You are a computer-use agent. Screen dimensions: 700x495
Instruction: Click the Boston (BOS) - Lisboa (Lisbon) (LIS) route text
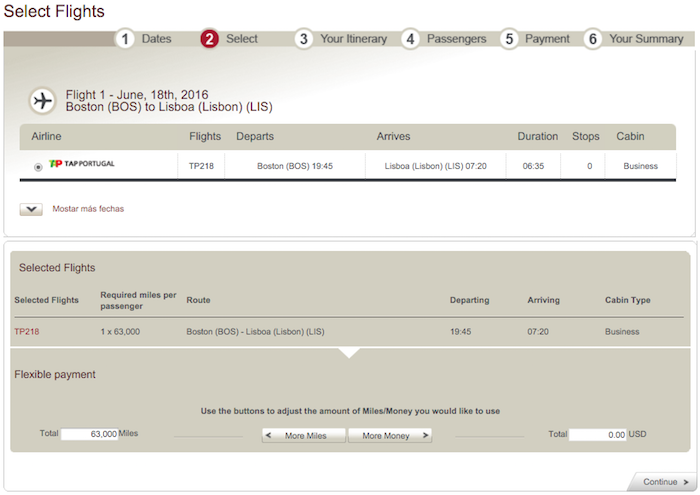click(x=255, y=332)
